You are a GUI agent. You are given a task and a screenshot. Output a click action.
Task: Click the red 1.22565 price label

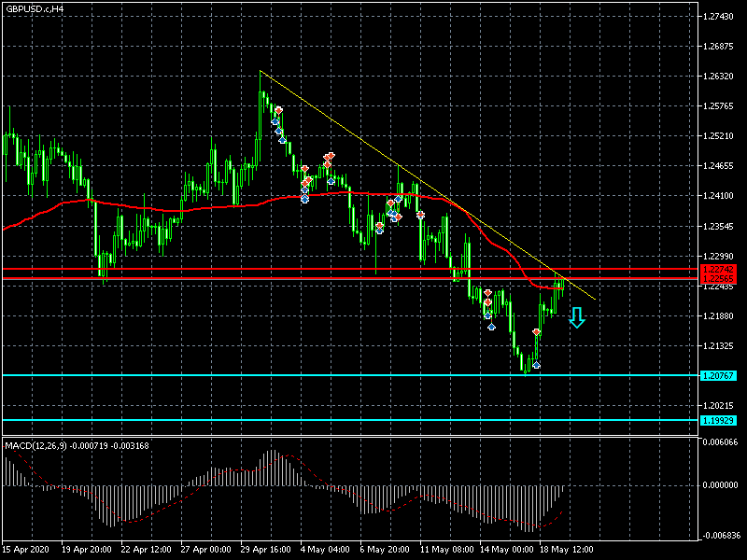tap(714, 278)
